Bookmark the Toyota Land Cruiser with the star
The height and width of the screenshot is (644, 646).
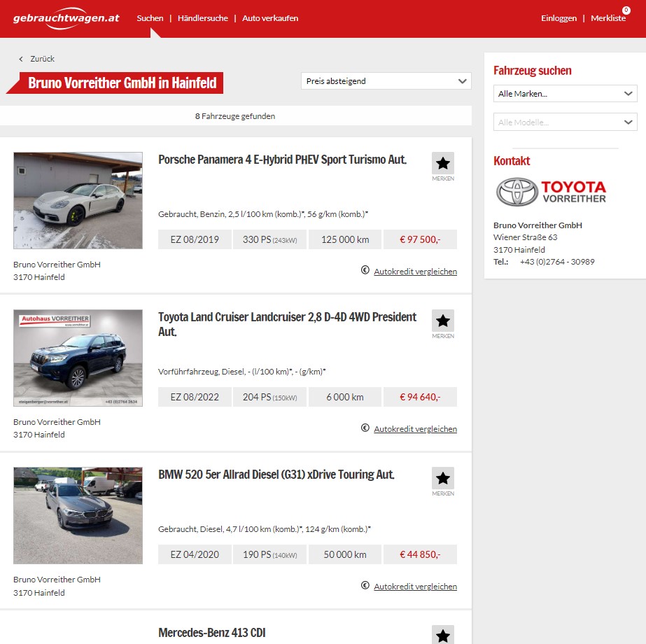coord(443,321)
